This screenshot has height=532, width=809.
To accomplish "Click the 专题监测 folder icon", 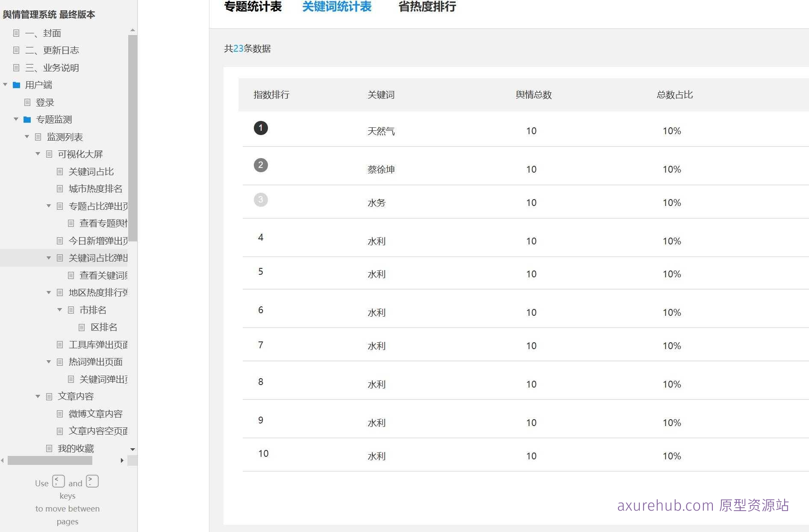I will point(26,119).
